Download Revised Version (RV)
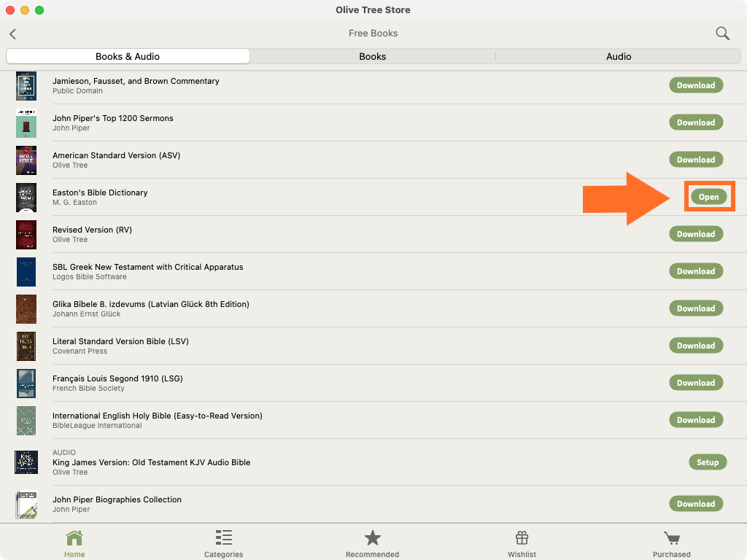This screenshot has height=560, width=747. point(696,234)
